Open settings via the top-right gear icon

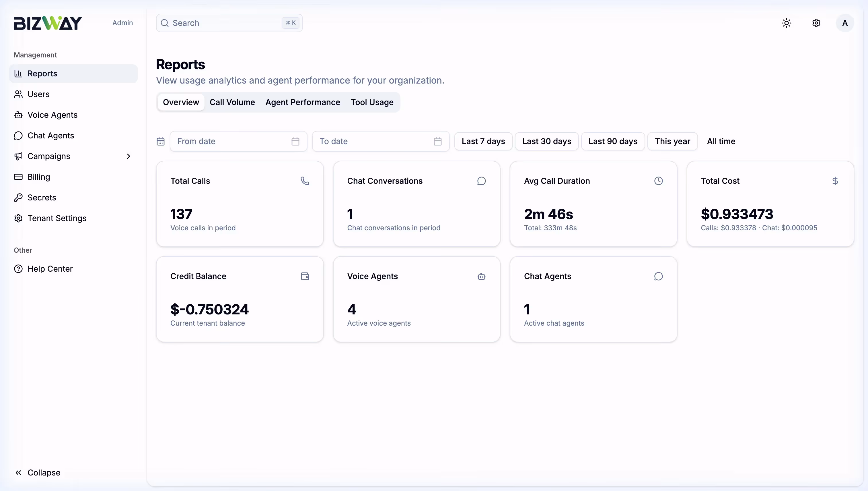816,23
